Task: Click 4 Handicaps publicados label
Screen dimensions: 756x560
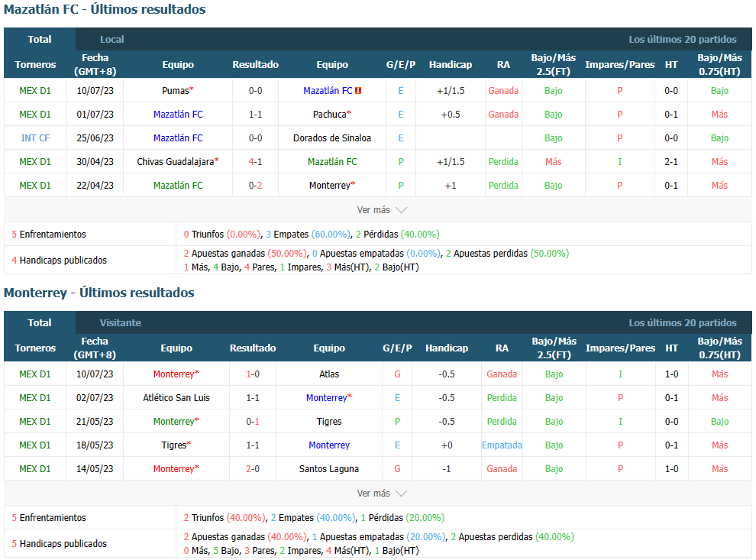Action: [x=60, y=260]
